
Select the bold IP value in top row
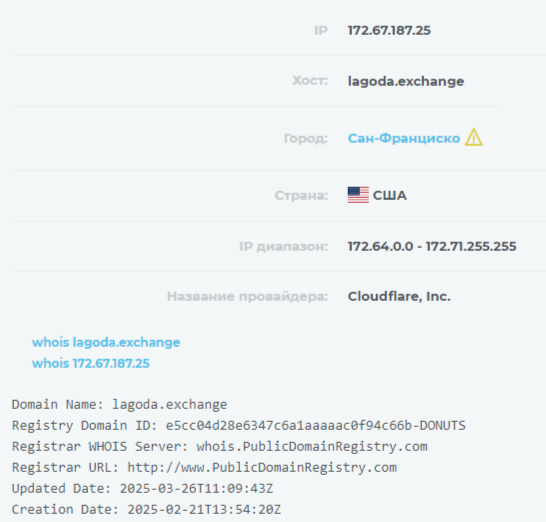(x=389, y=31)
